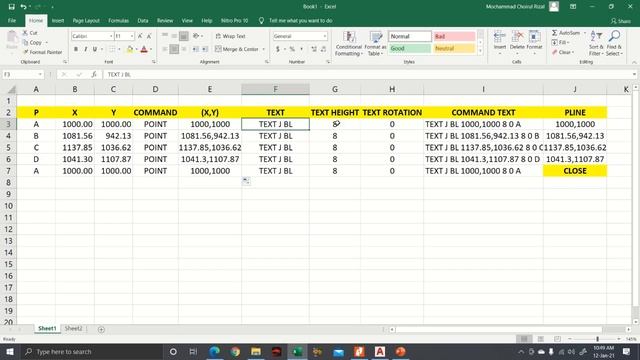The height and width of the screenshot is (360, 640).
Task: Click the Fill Color bucket swatch
Action: click(130, 49)
